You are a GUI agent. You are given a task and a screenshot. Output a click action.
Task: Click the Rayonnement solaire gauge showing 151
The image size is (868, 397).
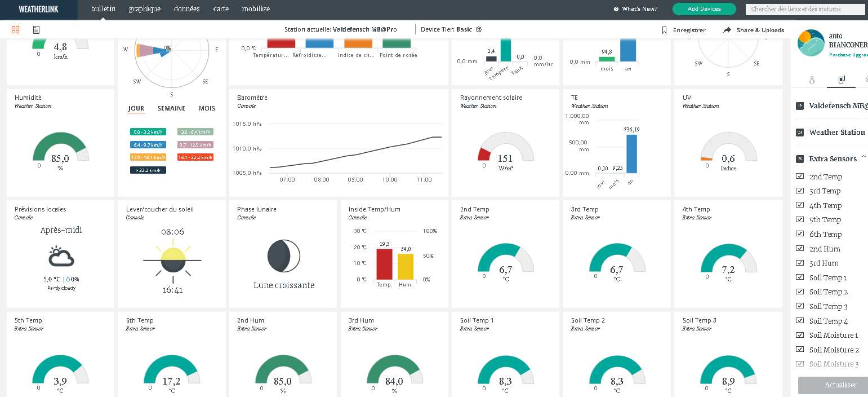click(505, 148)
